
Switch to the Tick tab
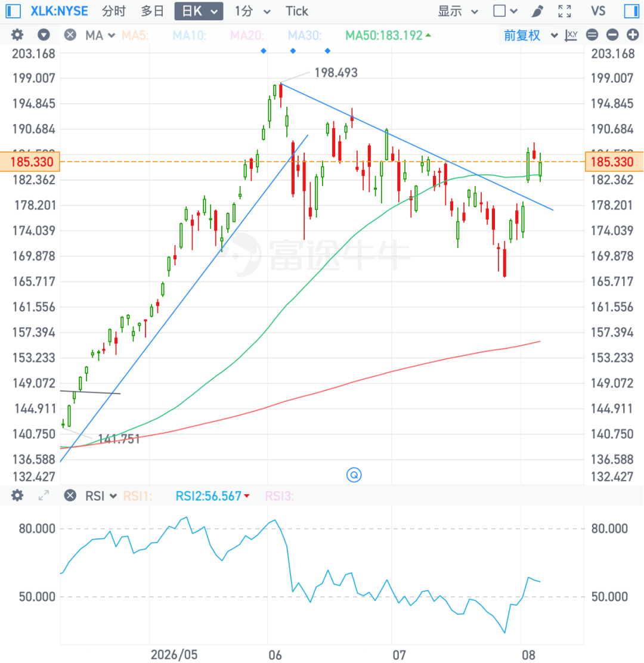pyautogui.click(x=297, y=11)
